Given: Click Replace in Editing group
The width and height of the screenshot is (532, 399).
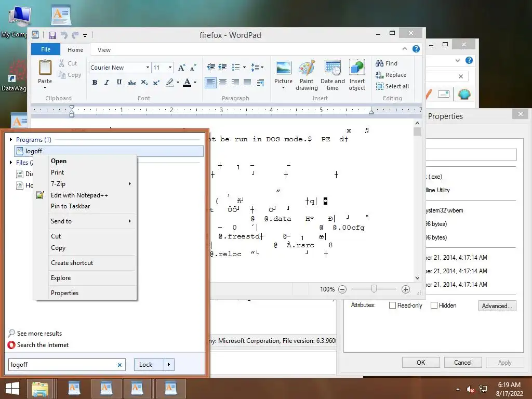Looking at the screenshot, I should coord(391,75).
